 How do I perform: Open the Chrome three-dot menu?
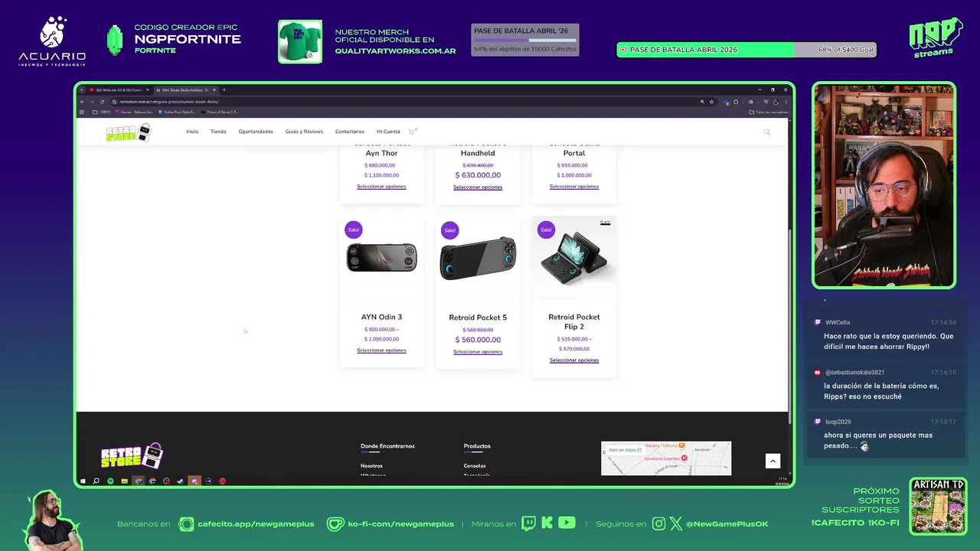click(785, 101)
